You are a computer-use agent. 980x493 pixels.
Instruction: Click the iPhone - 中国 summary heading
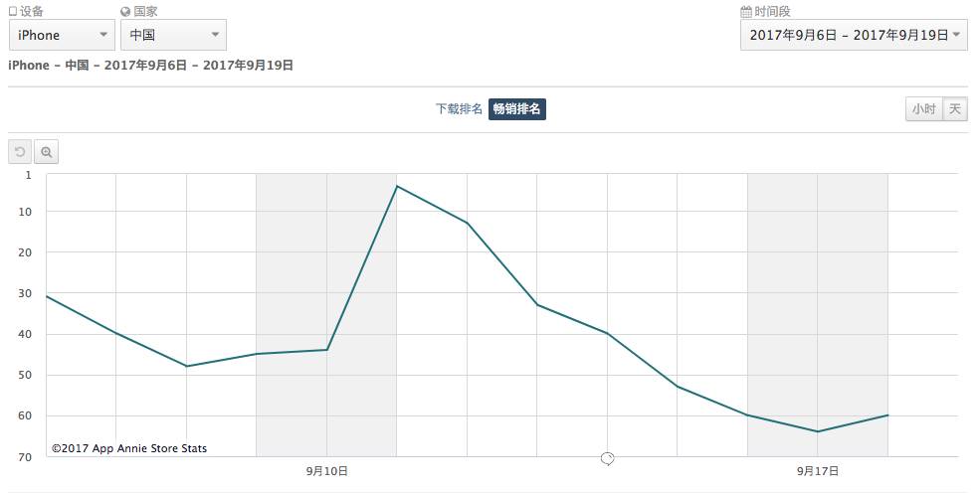click(x=150, y=66)
